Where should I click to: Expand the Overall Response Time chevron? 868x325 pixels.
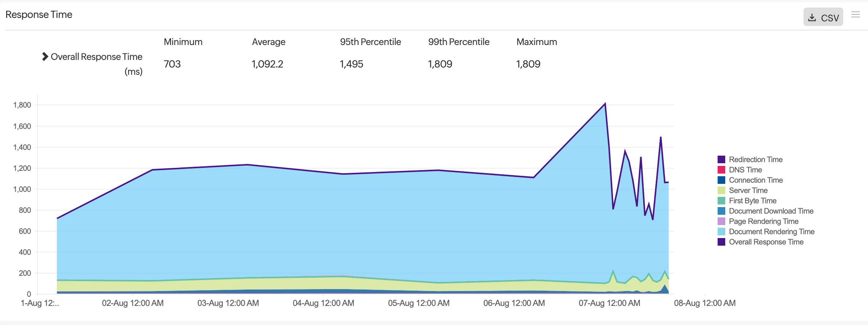point(45,56)
